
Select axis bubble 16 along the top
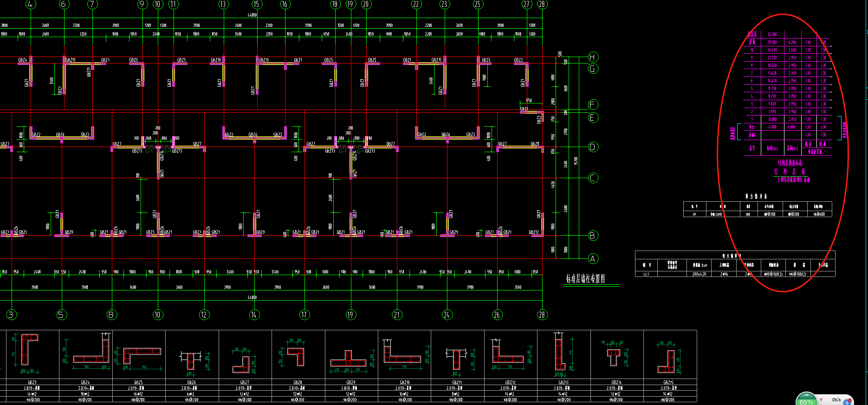click(285, 4)
